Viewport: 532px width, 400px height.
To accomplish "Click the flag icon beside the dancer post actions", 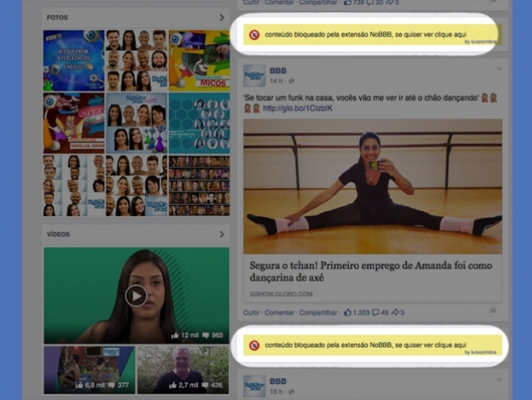I will 493,312.
